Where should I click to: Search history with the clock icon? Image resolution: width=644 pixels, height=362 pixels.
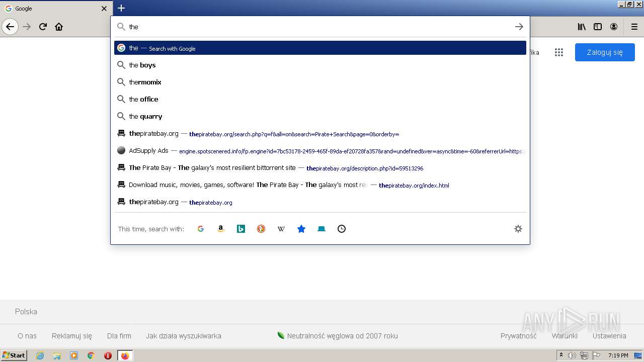click(x=342, y=229)
